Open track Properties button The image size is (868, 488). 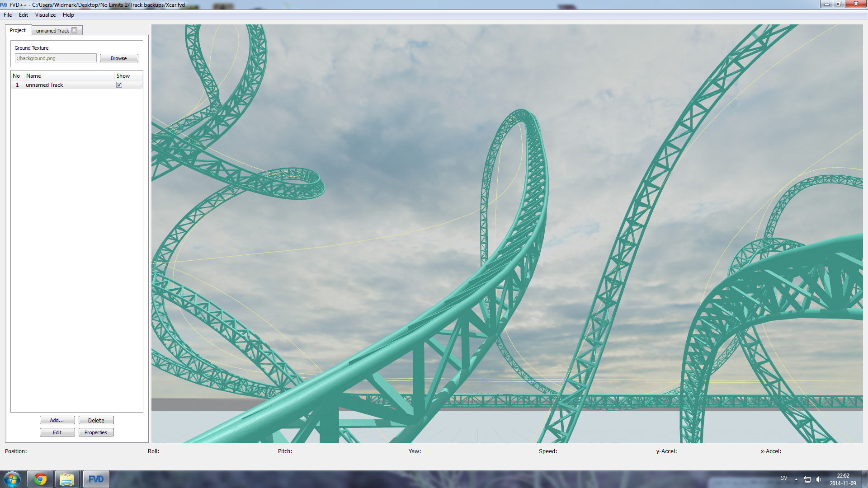coord(96,432)
